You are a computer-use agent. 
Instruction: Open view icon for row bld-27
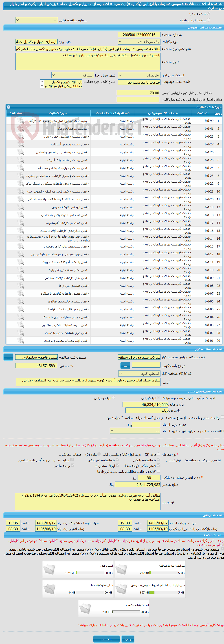[x=20, y=144]
